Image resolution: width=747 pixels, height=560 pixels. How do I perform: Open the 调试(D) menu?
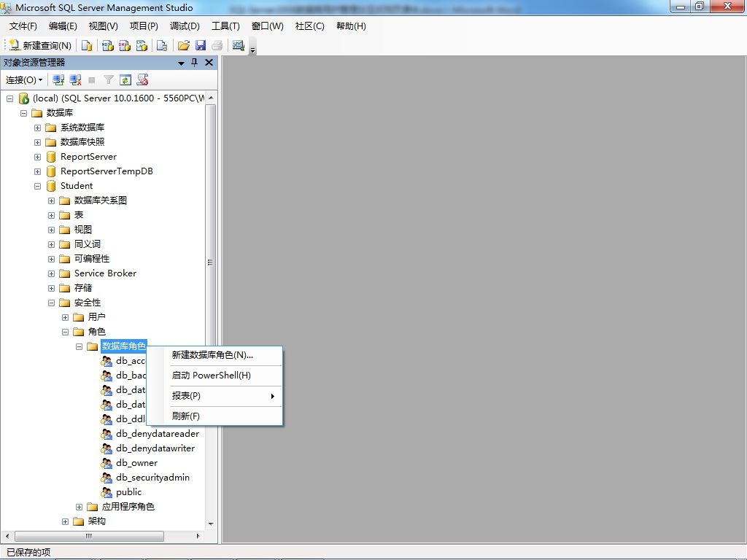click(185, 26)
